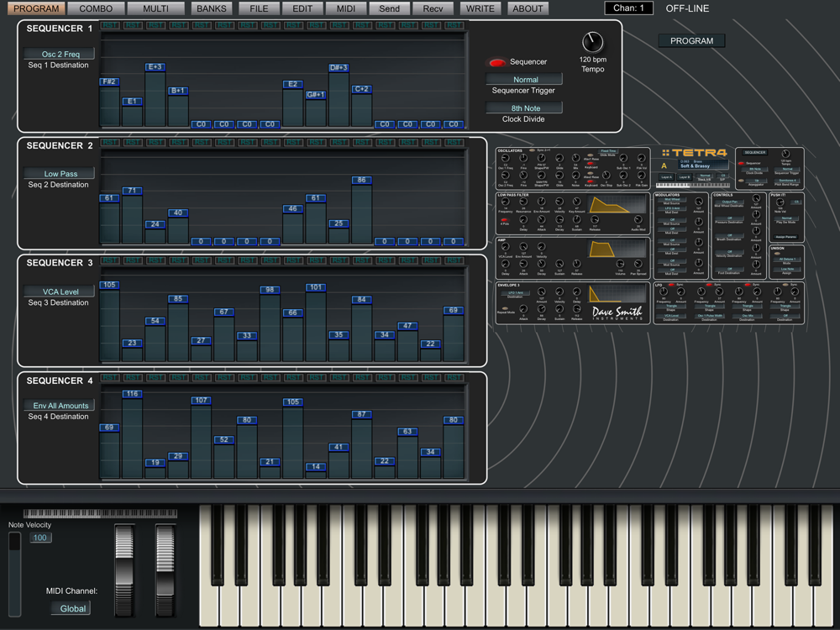
Task: Click the Send button in top bar
Action: (x=389, y=8)
